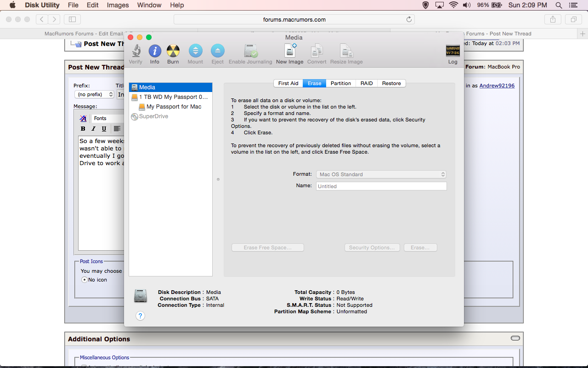Click the Underline formatting button

pos(104,129)
